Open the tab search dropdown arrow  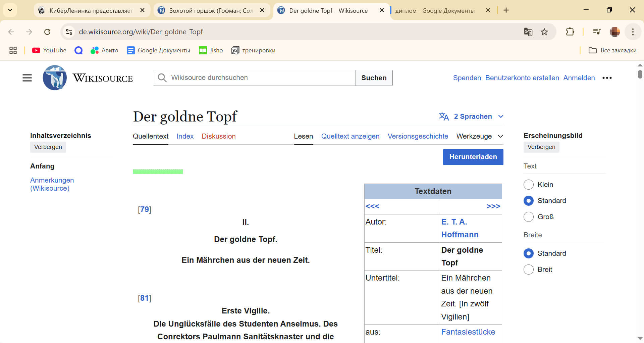(x=10, y=10)
